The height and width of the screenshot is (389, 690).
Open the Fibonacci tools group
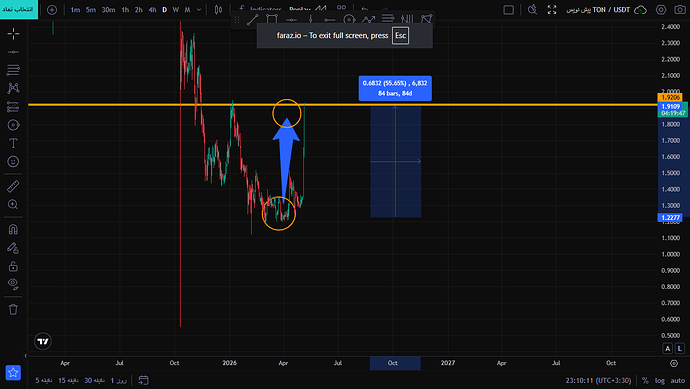pos(13,70)
